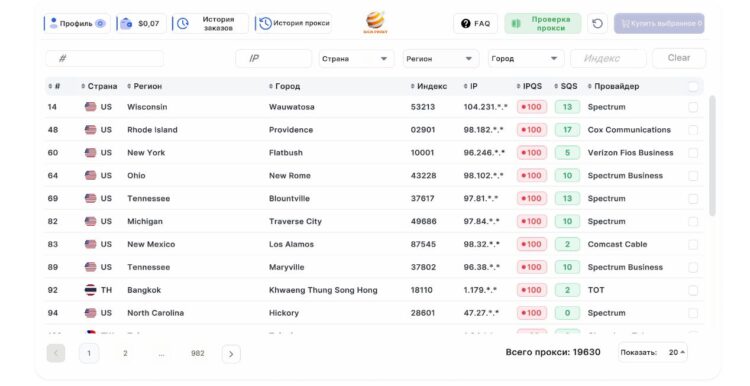Click IPQS 100 badge in Providence row
Image resolution: width=750 pixels, height=386 pixels.
click(x=531, y=130)
